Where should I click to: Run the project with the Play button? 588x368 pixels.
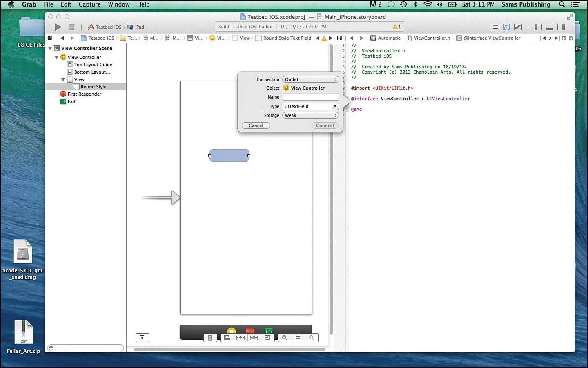click(58, 27)
